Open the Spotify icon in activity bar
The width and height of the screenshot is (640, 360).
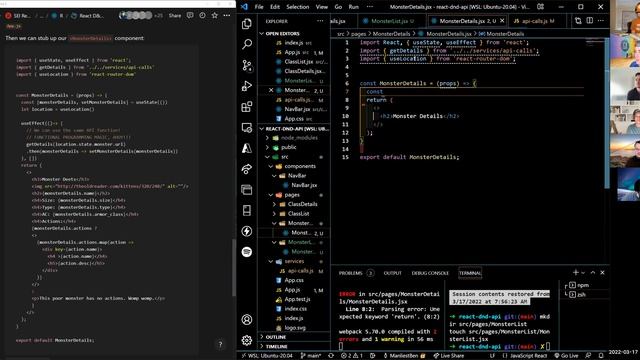click(247, 252)
